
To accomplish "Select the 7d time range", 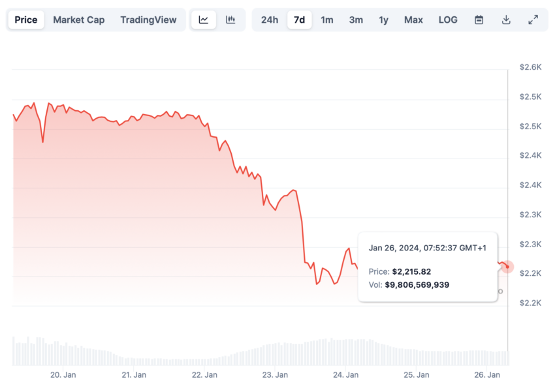I will tap(299, 20).
